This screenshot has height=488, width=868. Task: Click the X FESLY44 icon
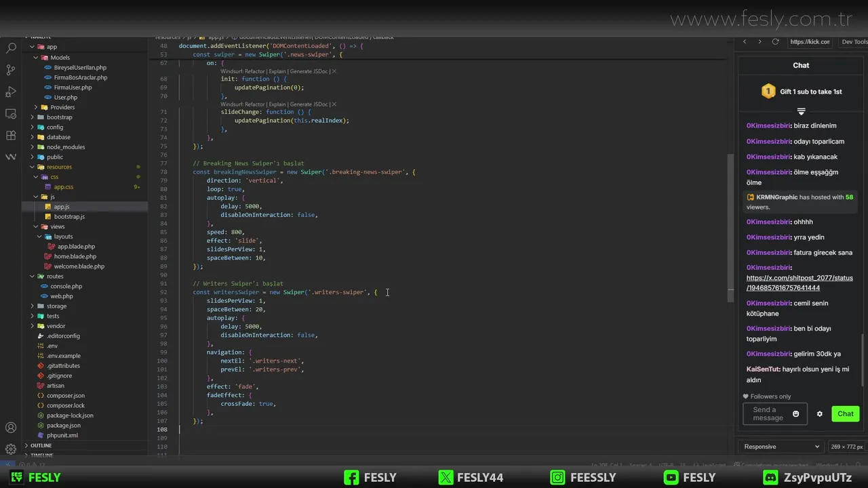tap(446, 478)
